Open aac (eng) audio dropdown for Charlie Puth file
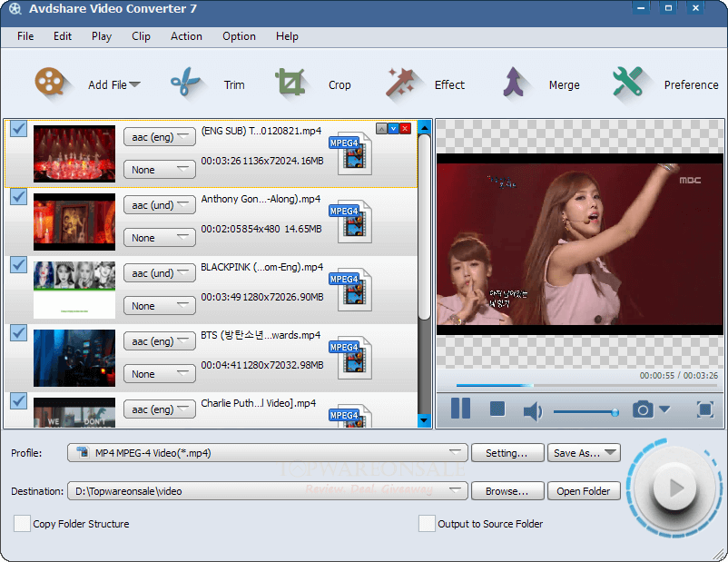The width and height of the screenshot is (728, 562). coord(159,409)
